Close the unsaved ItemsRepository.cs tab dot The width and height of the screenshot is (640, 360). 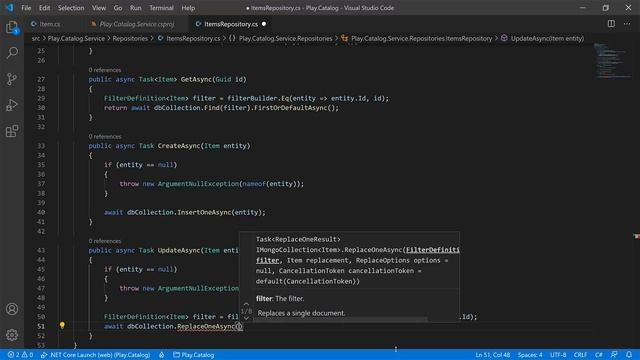[264, 24]
